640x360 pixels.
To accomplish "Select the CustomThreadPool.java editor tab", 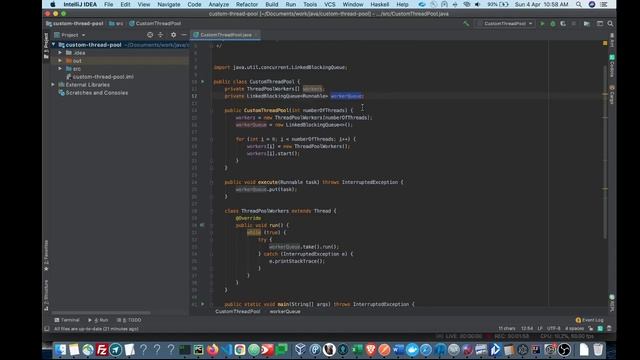I will pyautogui.click(x=225, y=35).
